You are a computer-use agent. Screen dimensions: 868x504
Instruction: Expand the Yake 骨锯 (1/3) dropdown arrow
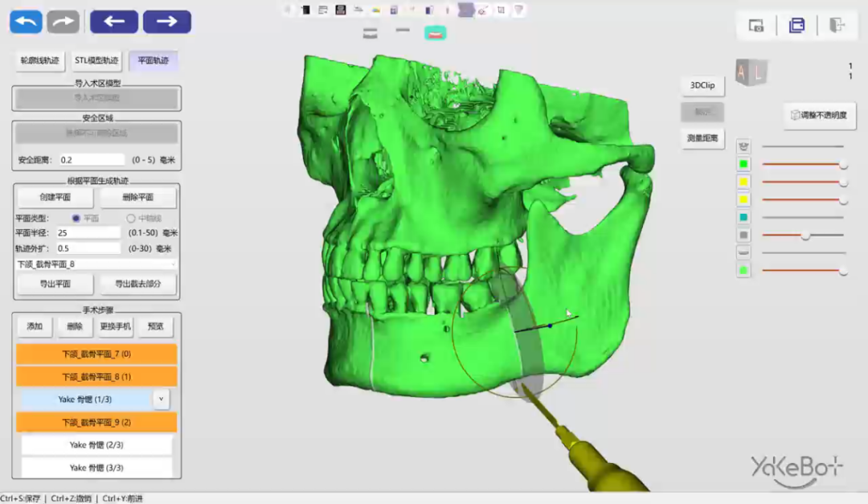pyautogui.click(x=162, y=399)
